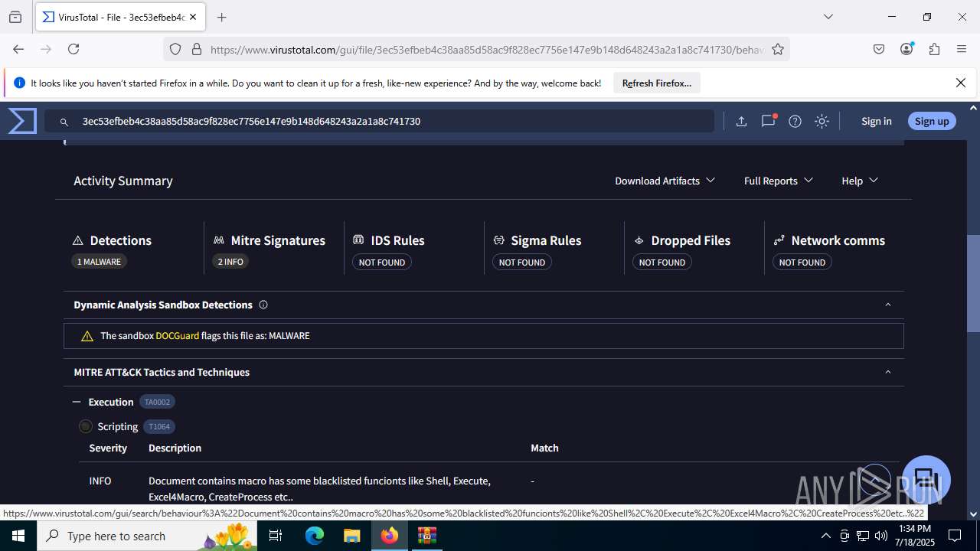Image resolution: width=980 pixels, height=551 pixels.
Task: Click the T1064 technique badge
Action: (x=159, y=426)
